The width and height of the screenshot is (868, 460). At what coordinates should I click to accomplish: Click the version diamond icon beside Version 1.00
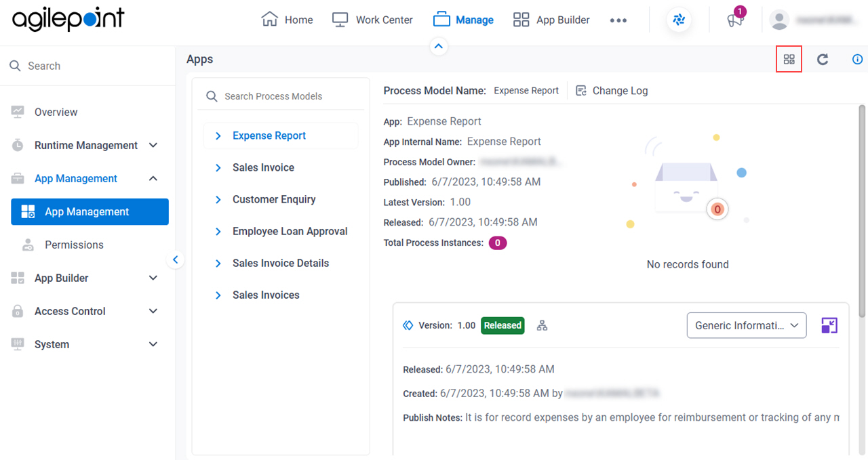pos(408,325)
